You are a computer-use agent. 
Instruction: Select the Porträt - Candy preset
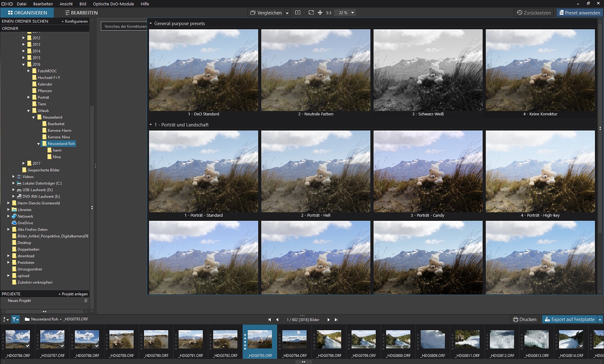428,171
